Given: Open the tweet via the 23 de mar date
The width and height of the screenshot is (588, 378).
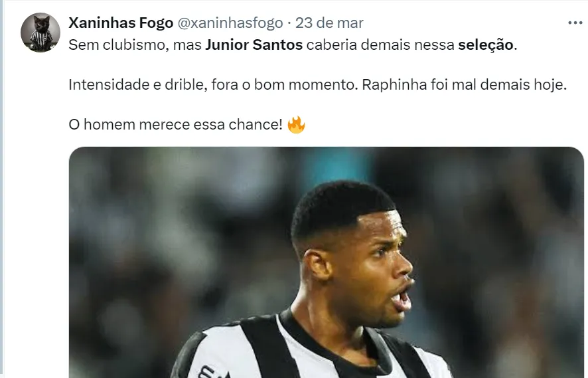Looking at the screenshot, I should 329,23.
